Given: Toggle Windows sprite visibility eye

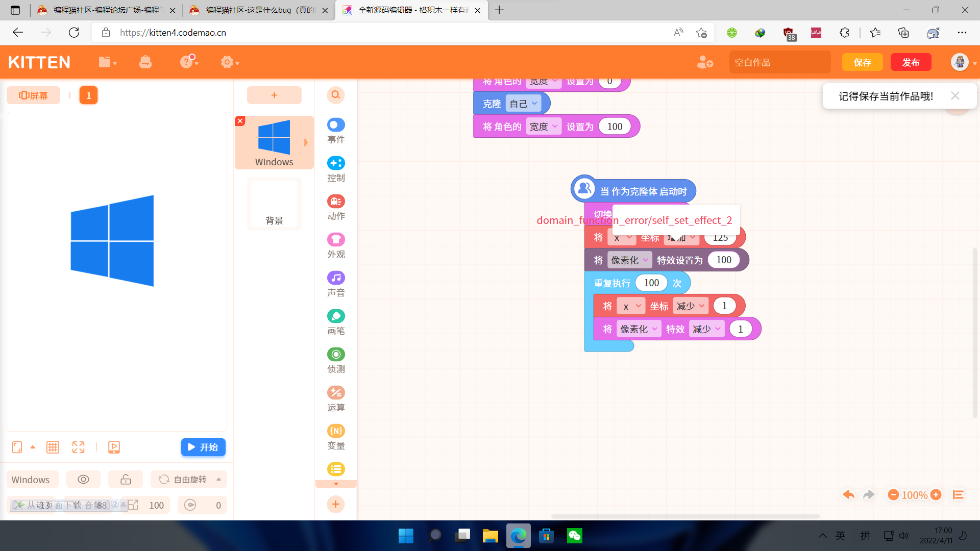Looking at the screenshot, I should 83,480.
